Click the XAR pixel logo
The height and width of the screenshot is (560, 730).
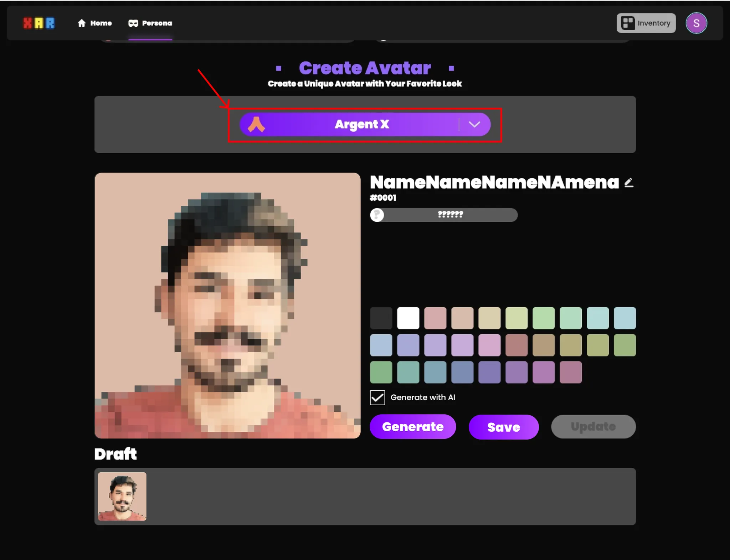point(39,23)
